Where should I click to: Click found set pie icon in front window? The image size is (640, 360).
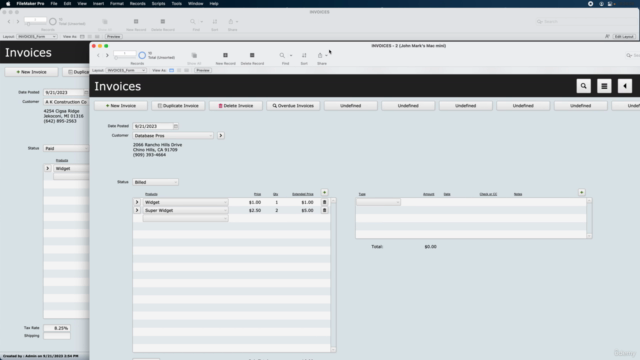click(142, 55)
